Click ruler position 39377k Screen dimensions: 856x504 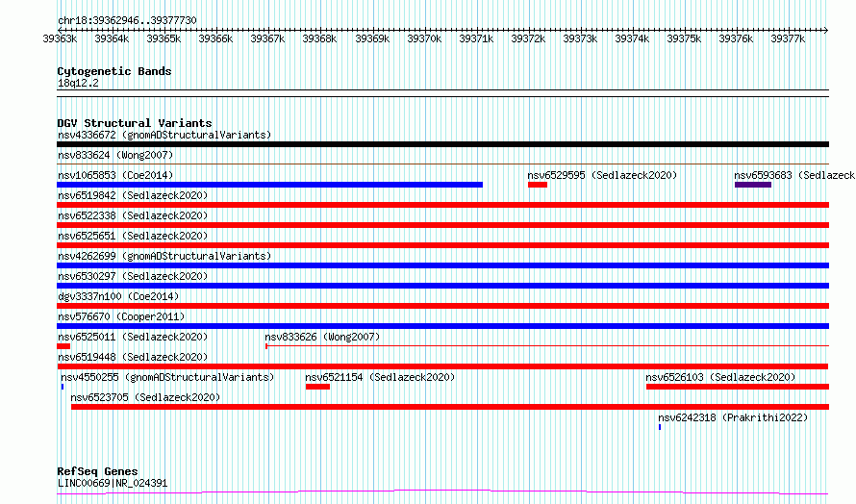point(788,38)
